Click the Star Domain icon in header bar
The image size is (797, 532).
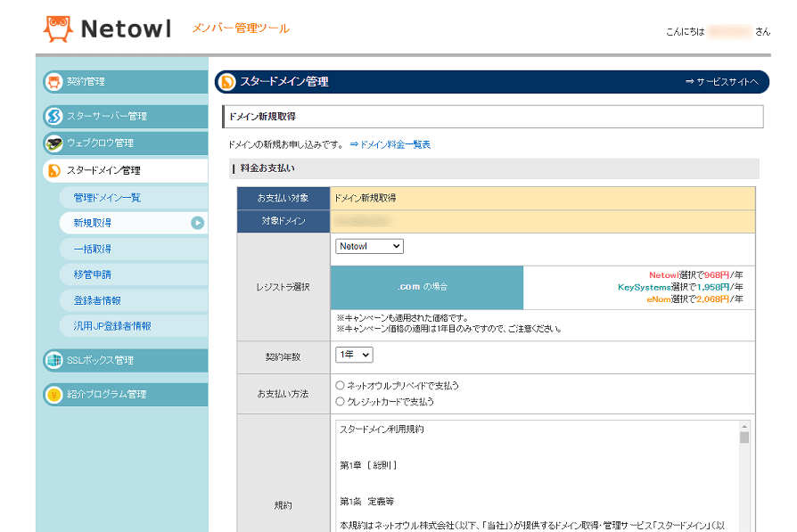click(227, 82)
